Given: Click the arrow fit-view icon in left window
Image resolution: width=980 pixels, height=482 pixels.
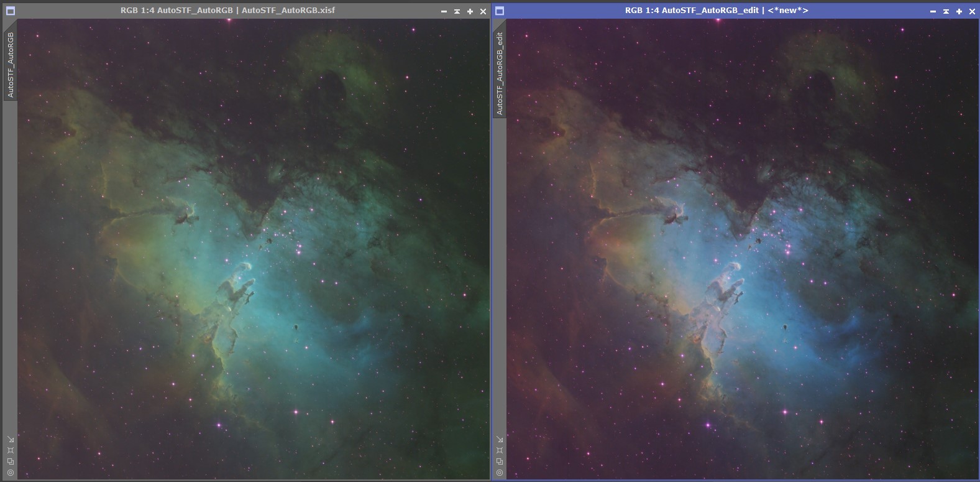Looking at the screenshot, I should click(11, 439).
